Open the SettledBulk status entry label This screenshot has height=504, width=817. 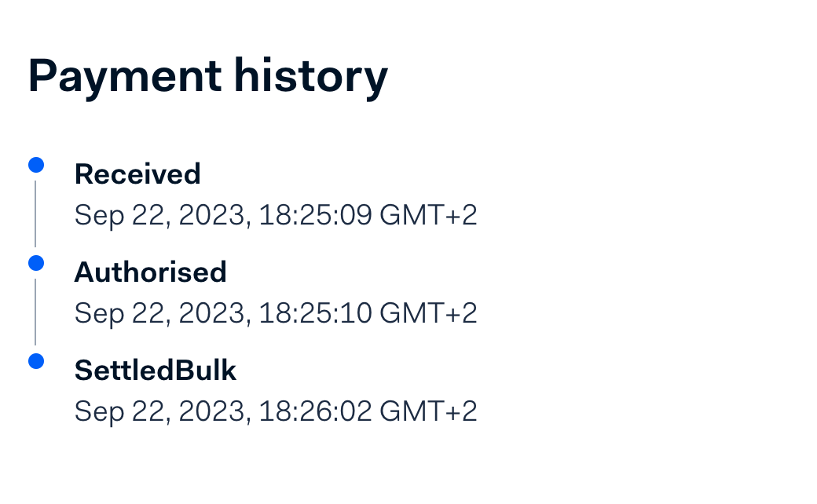click(x=156, y=371)
